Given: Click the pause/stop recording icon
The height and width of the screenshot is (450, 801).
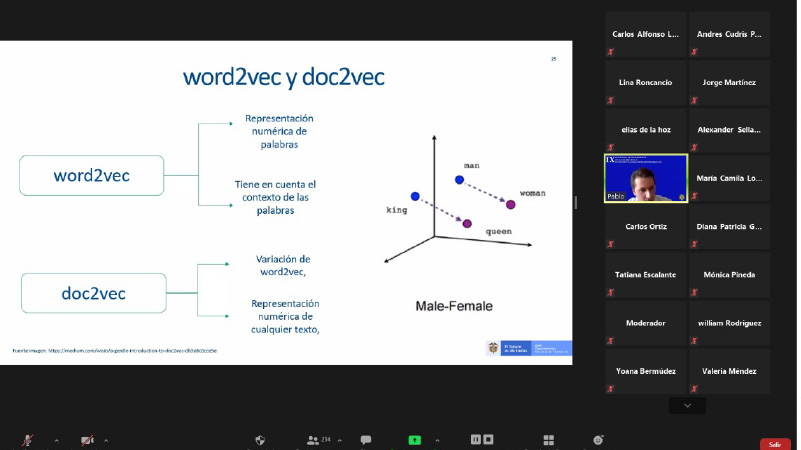Looking at the screenshot, I should click(x=482, y=439).
